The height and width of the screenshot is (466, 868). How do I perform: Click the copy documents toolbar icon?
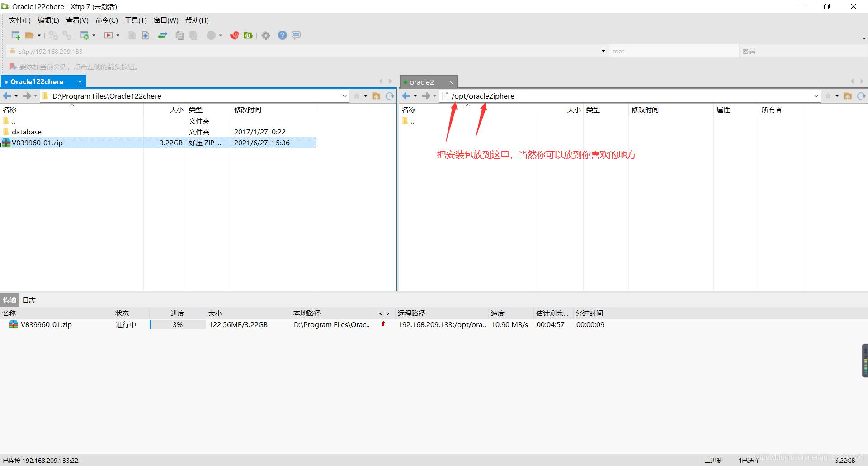[179, 35]
